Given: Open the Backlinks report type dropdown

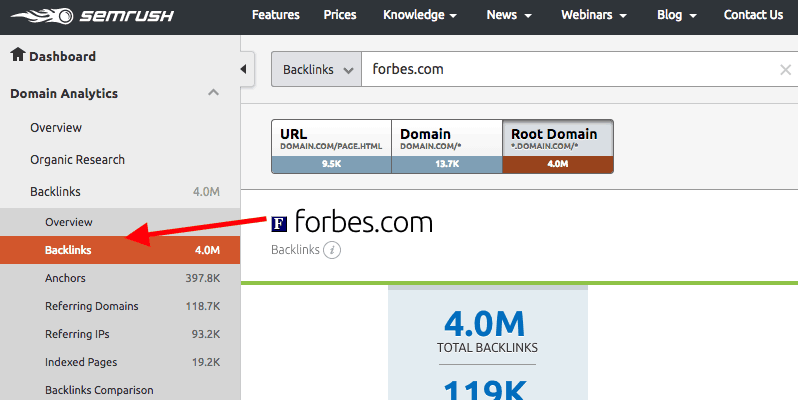Looking at the screenshot, I should click(316, 70).
